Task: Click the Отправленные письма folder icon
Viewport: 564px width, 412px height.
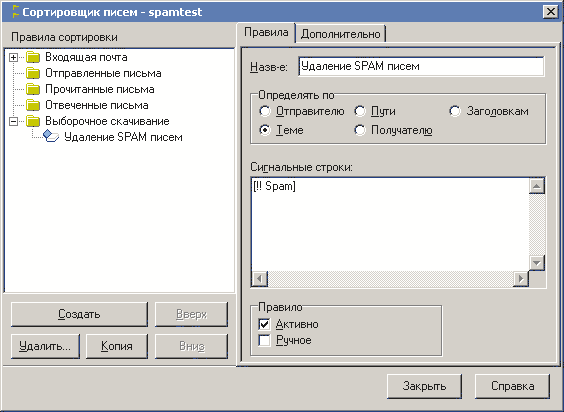Action: pos(33,73)
